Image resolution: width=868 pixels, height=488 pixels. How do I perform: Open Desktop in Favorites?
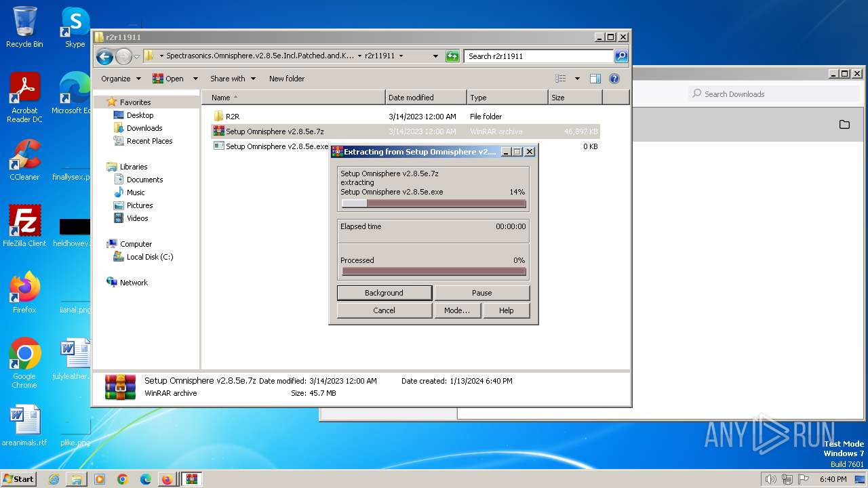(140, 115)
